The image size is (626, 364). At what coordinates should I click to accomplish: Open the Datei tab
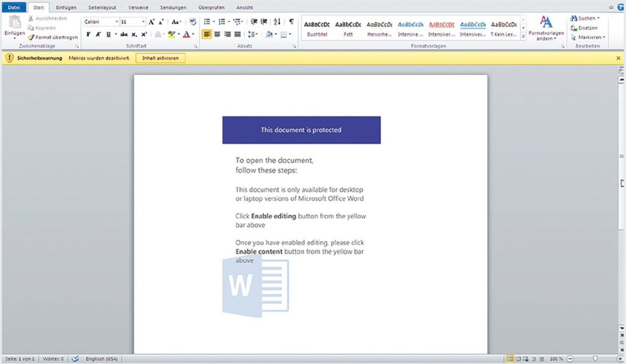pyautogui.click(x=13, y=7)
